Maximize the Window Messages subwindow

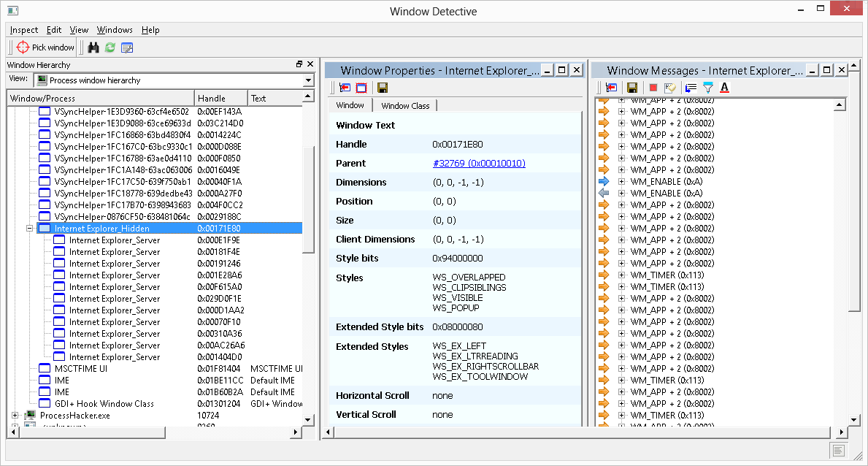point(826,70)
